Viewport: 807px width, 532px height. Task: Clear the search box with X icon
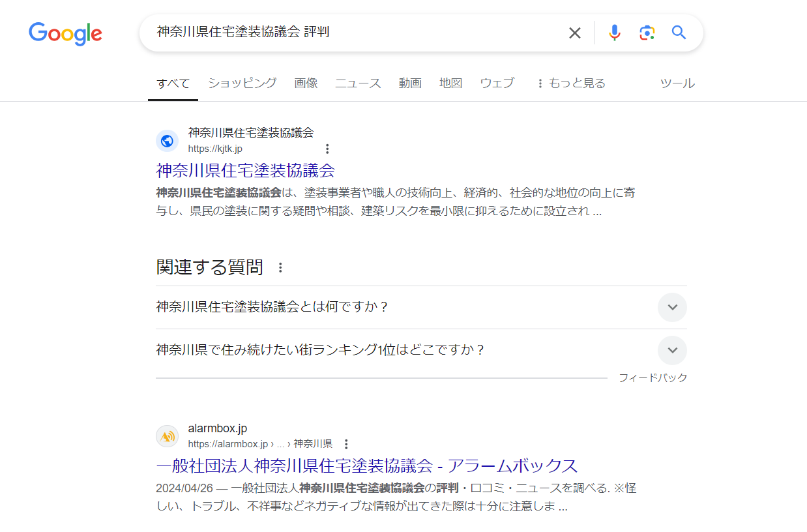574,33
